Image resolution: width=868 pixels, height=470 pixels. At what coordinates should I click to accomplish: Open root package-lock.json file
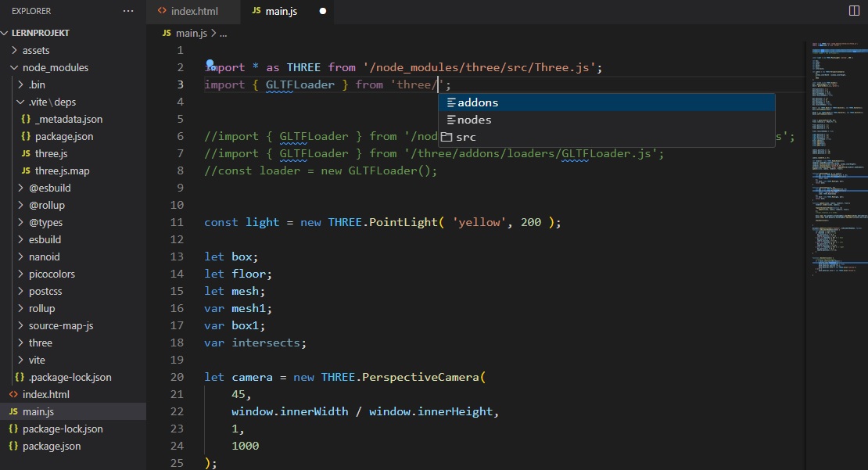click(73, 429)
